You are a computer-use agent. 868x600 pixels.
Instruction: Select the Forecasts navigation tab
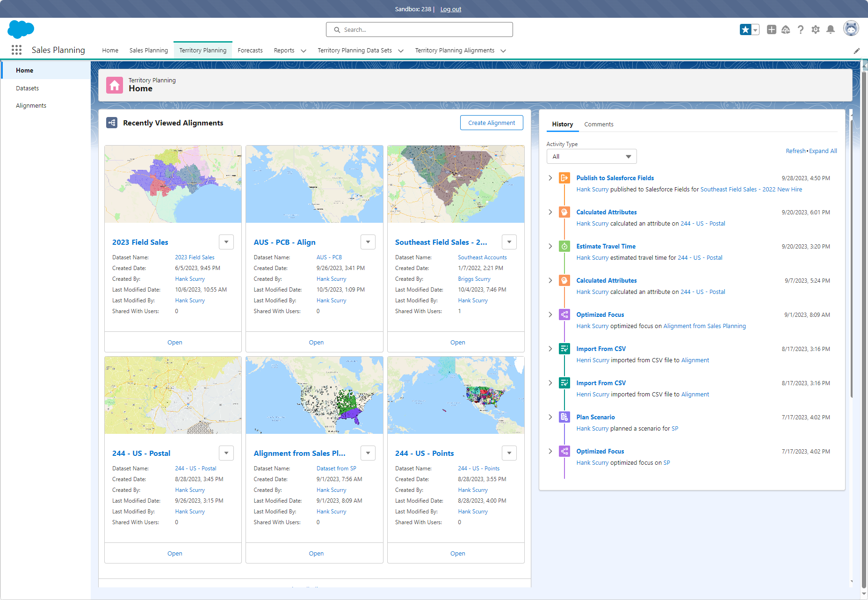pyautogui.click(x=250, y=50)
